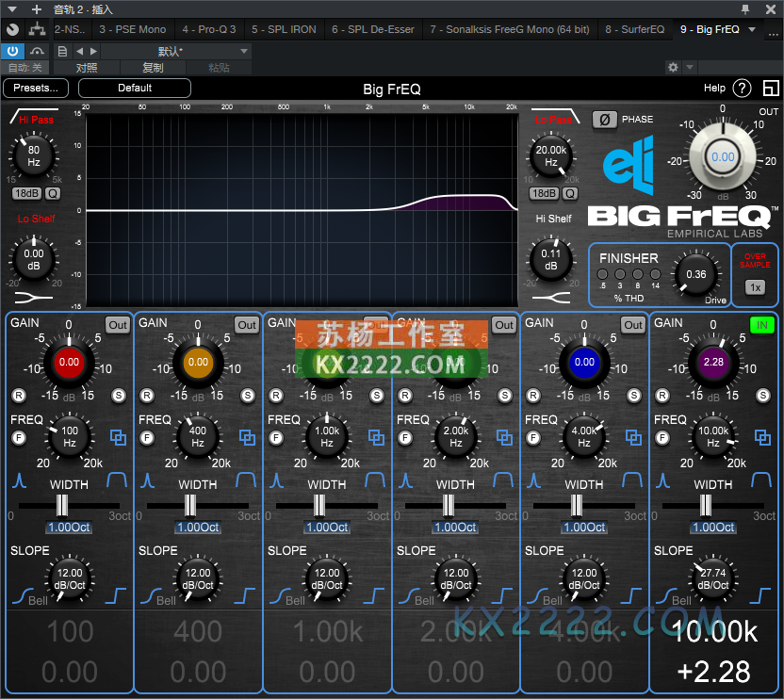The height and width of the screenshot is (699, 784).
Task: Click the Hi Pass Q button
Action: pyautogui.click(x=53, y=193)
